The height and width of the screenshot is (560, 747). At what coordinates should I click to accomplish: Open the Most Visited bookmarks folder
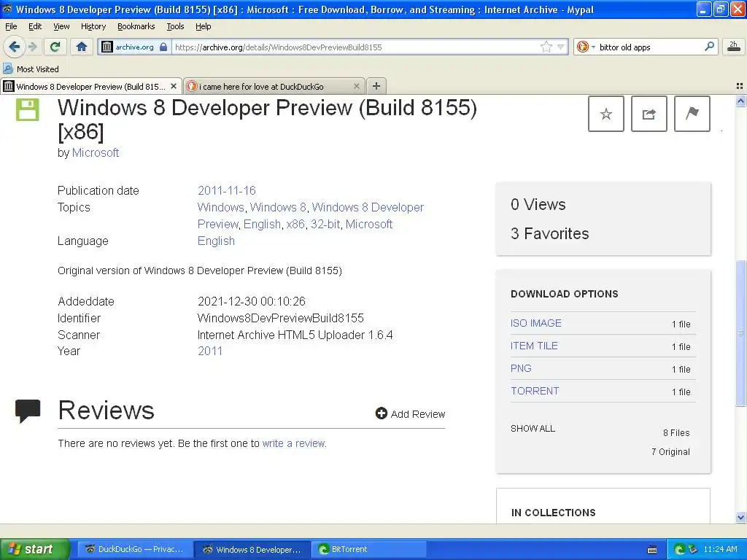pos(31,69)
